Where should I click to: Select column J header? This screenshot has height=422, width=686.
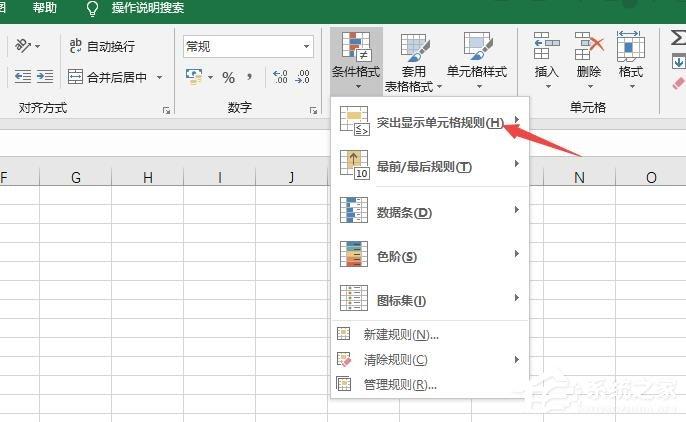click(x=291, y=177)
